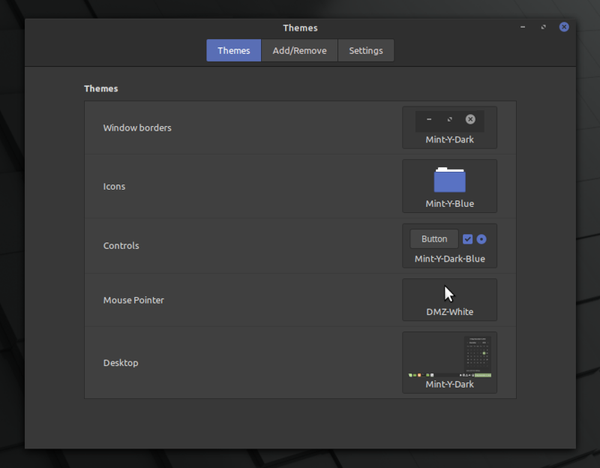
Task: Select the Themes tab
Action: coord(234,51)
